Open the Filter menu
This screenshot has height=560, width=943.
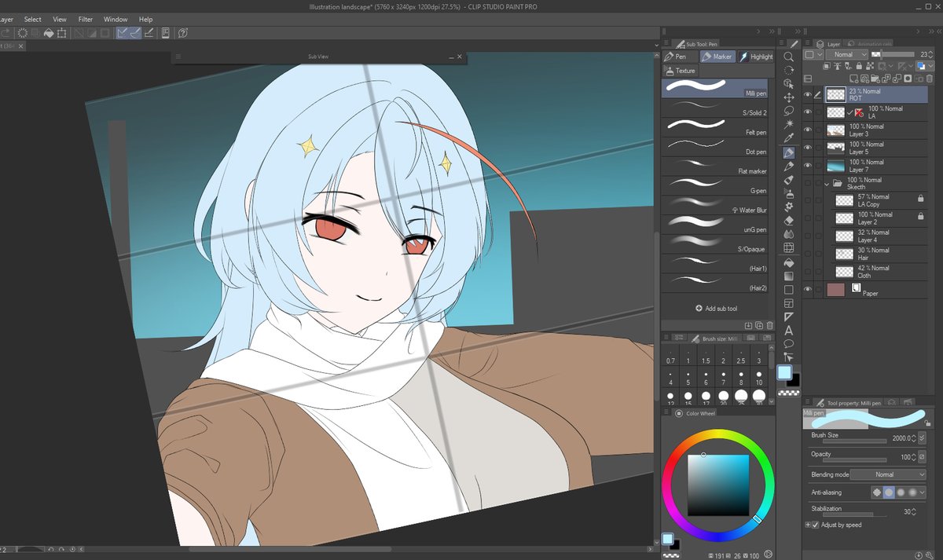[86, 19]
